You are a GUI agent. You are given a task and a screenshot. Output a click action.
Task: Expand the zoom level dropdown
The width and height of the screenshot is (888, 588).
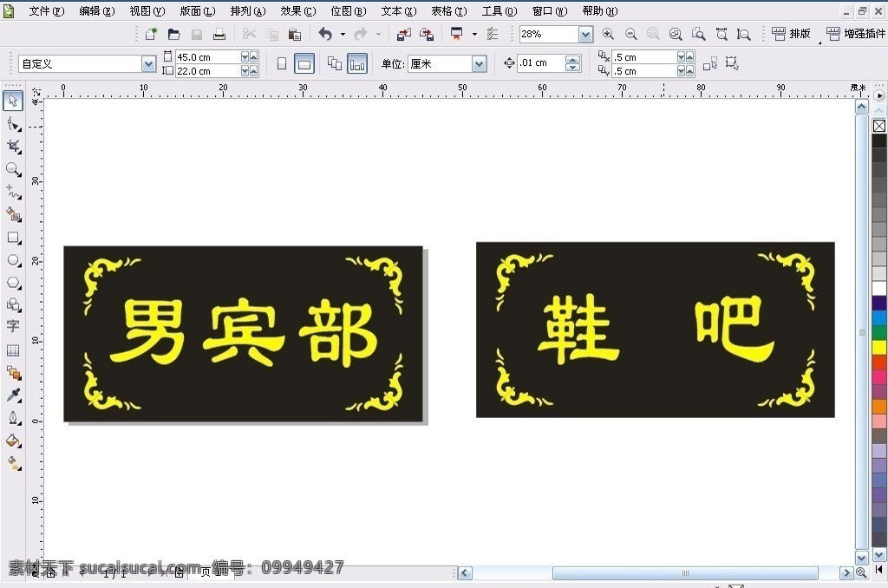coord(585,35)
